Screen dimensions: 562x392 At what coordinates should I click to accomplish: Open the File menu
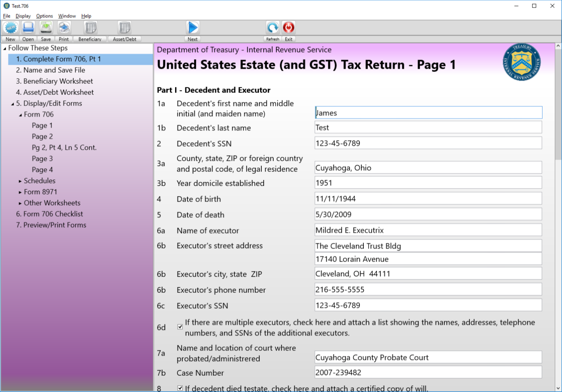pyautogui.click(x=7, y=16)
